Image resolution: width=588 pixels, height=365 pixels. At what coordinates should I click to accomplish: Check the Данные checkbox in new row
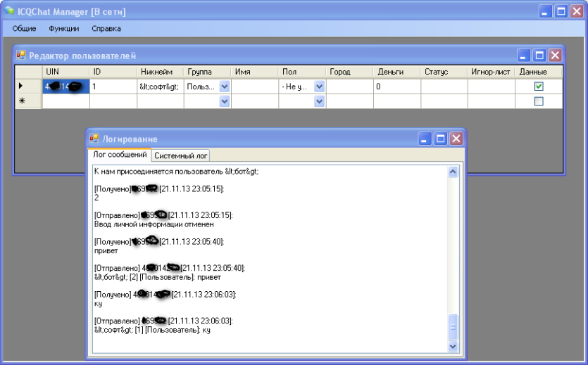pos(539,101)
